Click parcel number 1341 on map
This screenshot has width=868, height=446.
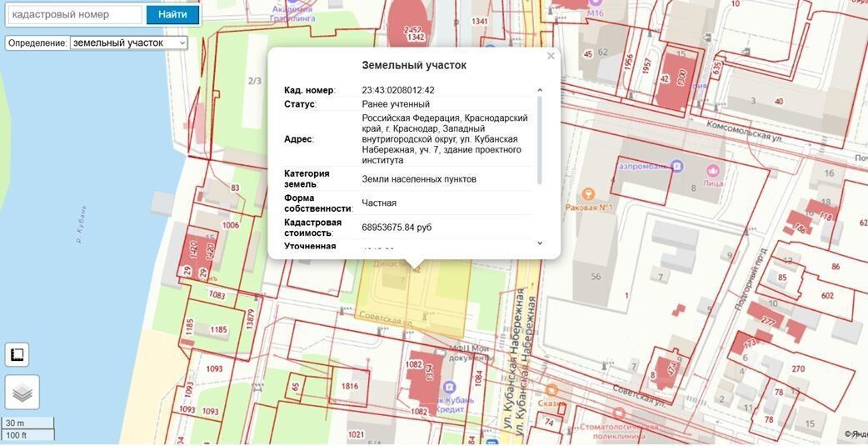pos(479,22)
